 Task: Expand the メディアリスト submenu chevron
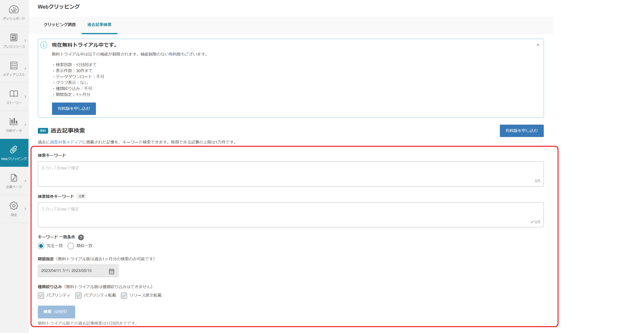25,69
